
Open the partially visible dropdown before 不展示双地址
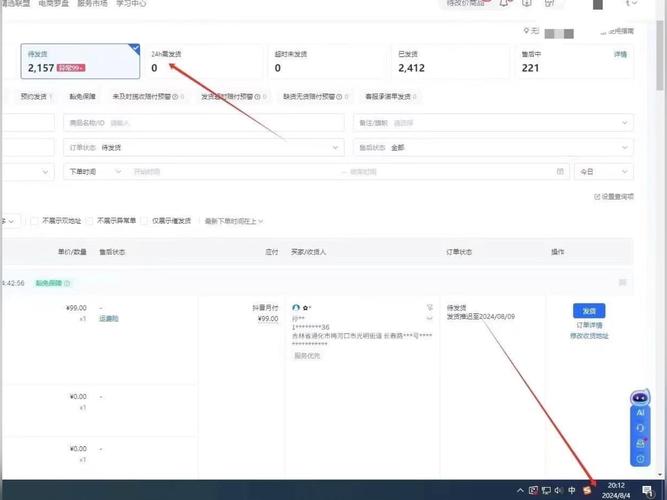(x=9, y=221)
